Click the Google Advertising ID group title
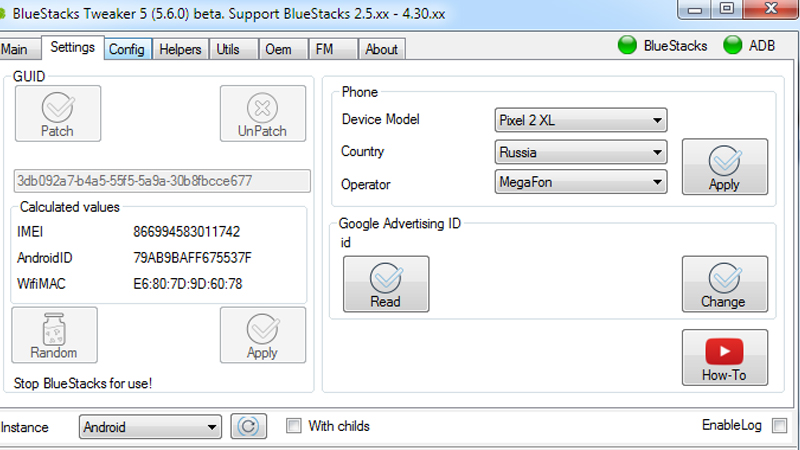Viewport: 800px width, 450px height. point(399,223)
